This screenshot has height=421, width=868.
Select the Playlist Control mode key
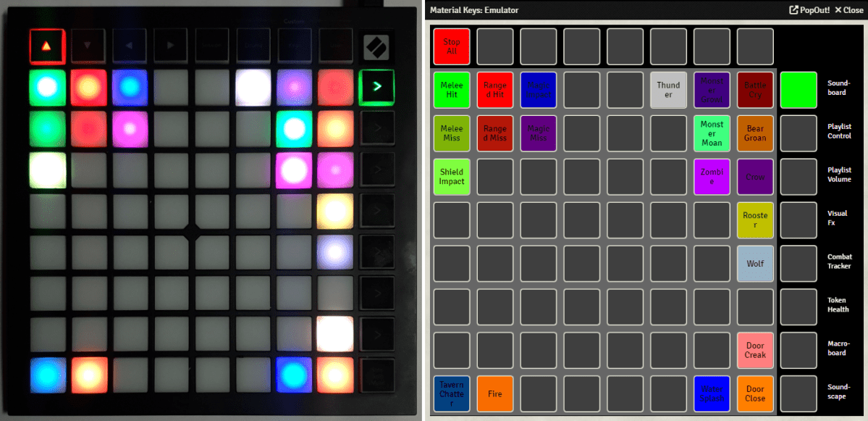(x=799, y=133)
